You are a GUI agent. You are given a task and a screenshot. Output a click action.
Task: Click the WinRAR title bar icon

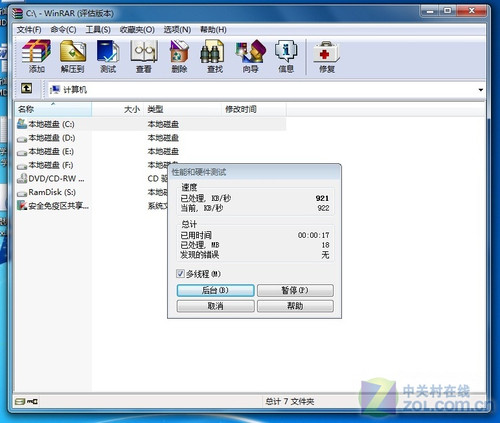pyautogui.click(x=17, y=13)
